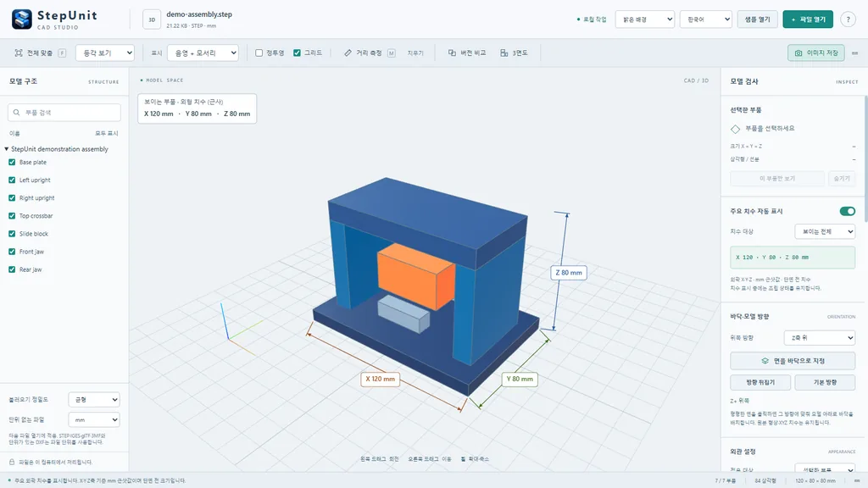Image resolution: width=868 pixels, height=488 pixels.
Task: Open the 치수 대상 dropdown showing 보이는 전체
Action: click(x=825, y=231)
